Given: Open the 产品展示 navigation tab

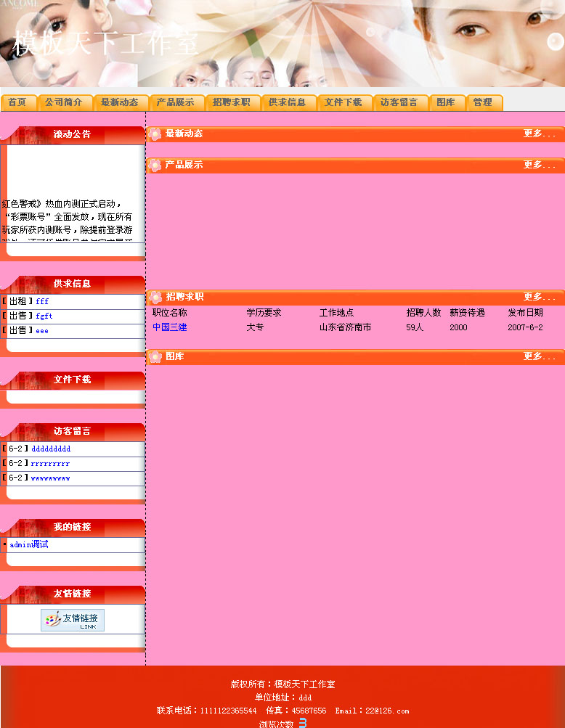Looking at the screenshot, I should [x=176, y=102].
